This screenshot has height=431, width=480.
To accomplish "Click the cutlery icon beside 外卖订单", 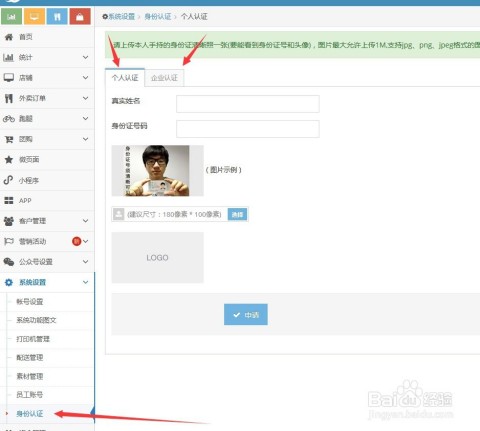I will (x=9, y=98).
